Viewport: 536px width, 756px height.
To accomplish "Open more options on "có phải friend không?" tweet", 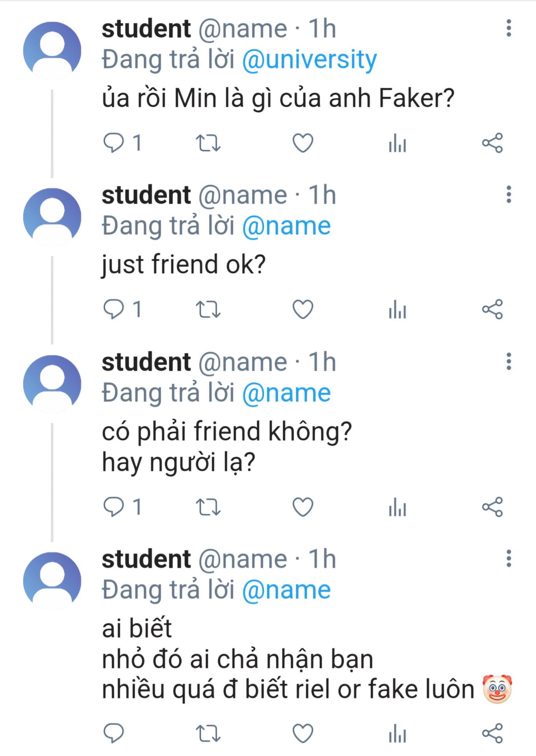I will pos(509,361).
